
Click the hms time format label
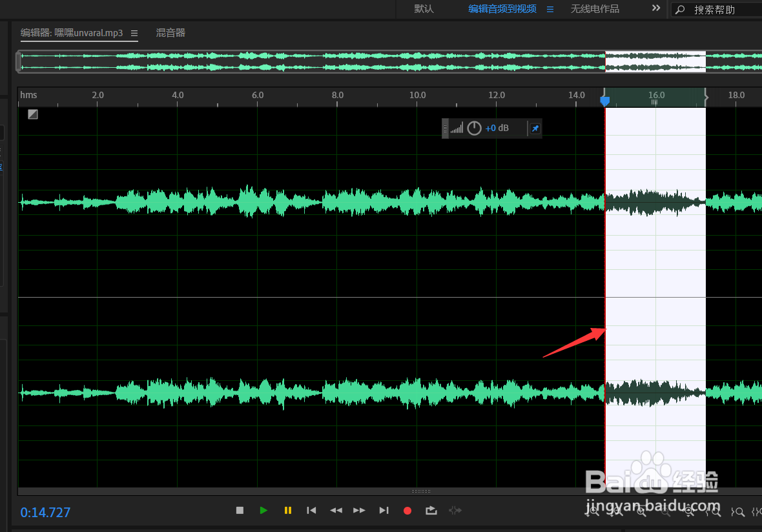point(28,95)
